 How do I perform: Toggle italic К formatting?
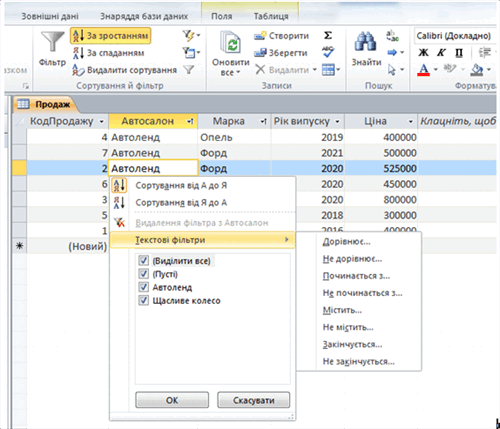[x=441, y=52]
